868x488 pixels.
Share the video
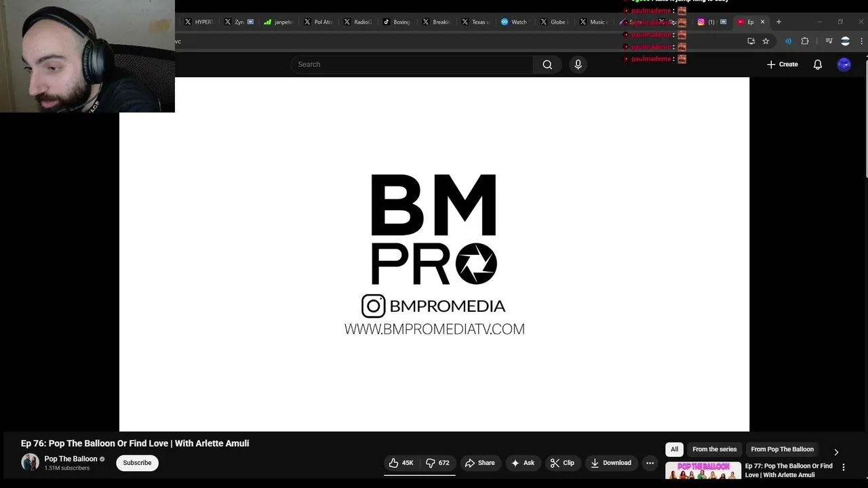(x=480, y=463)
